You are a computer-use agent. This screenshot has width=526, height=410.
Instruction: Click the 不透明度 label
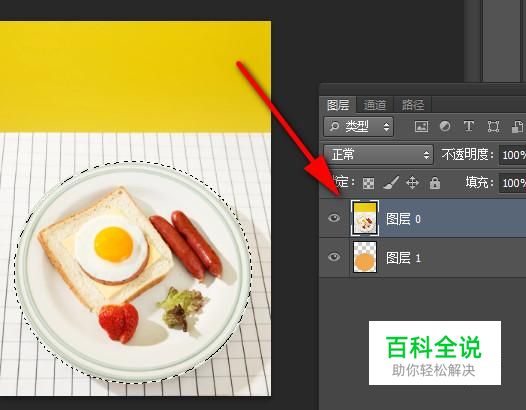click(468, 155)
